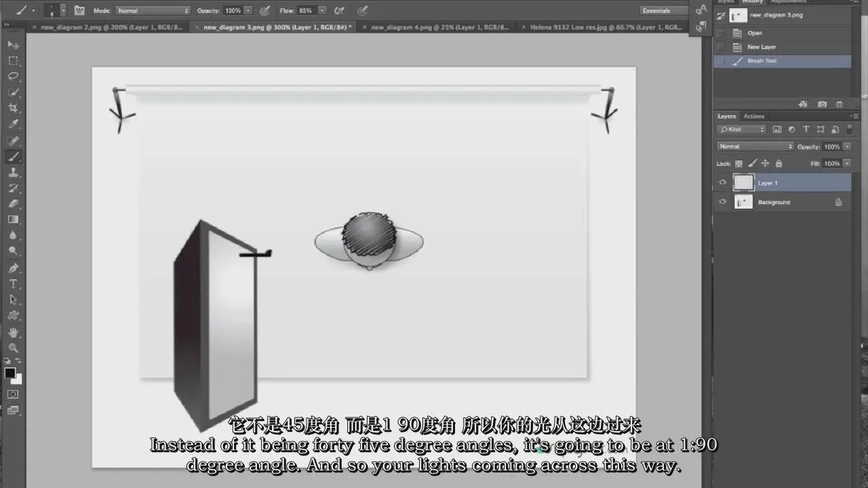Select the Clone Stamp tool

coord(13,173)
